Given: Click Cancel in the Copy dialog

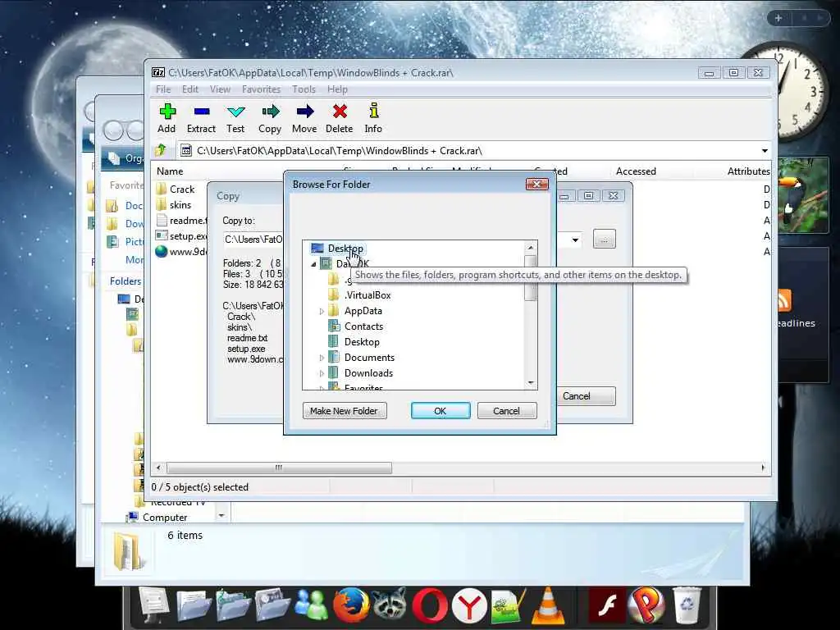Looking at the screenshot, I should (585, 396).
